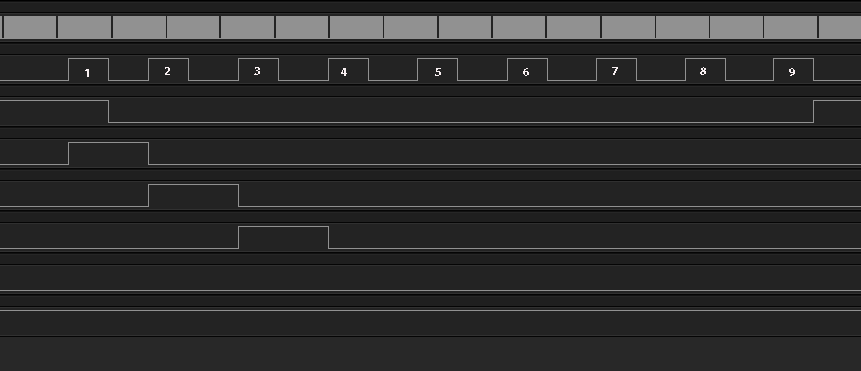The image size is (861, 371).
Task: Select the constant high bottom signal line
Action: (430, 310)
